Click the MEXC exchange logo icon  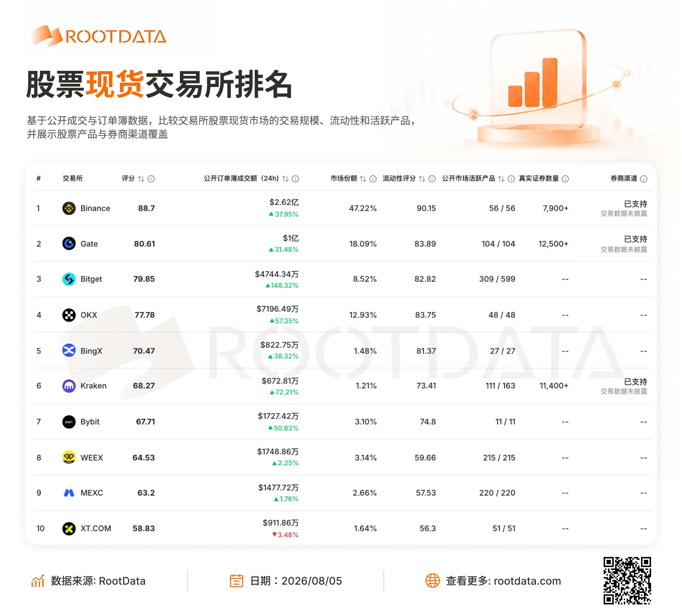coord(69,492)
